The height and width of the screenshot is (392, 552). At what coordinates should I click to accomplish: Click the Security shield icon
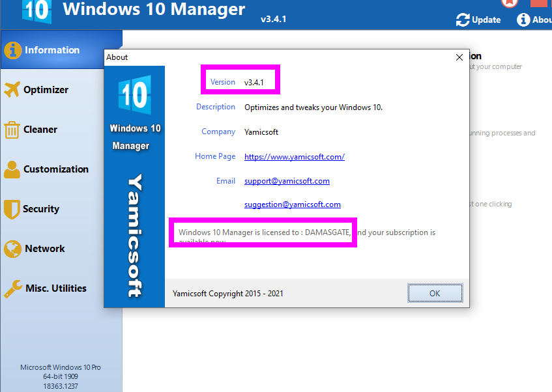point(12,209)
